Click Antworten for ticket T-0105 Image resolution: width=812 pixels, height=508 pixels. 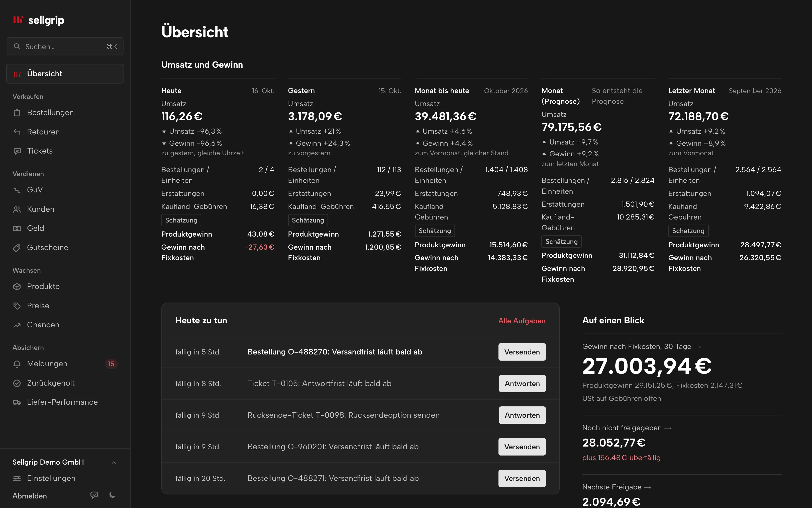(x=522, y=383)
